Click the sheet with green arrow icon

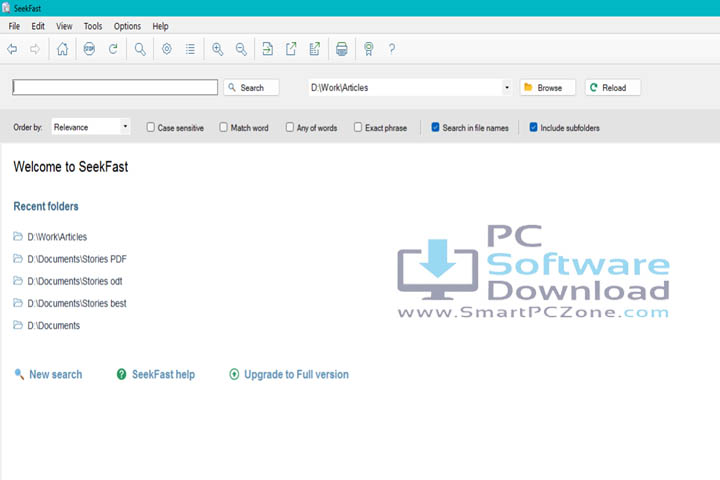[315, 49]
